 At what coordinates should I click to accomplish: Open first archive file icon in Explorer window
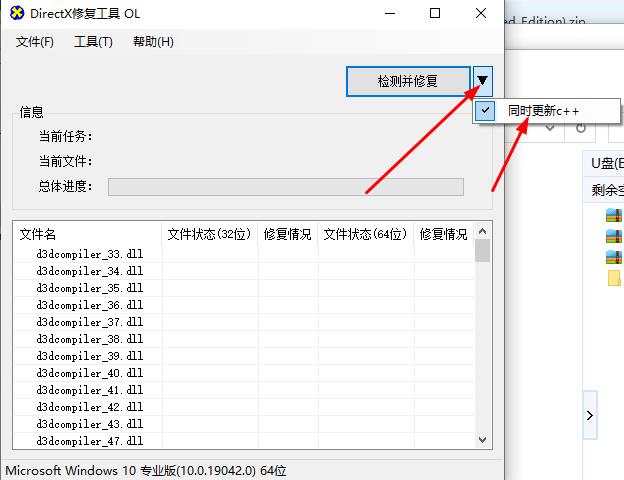pyautogui.click(x=614, y=215)
